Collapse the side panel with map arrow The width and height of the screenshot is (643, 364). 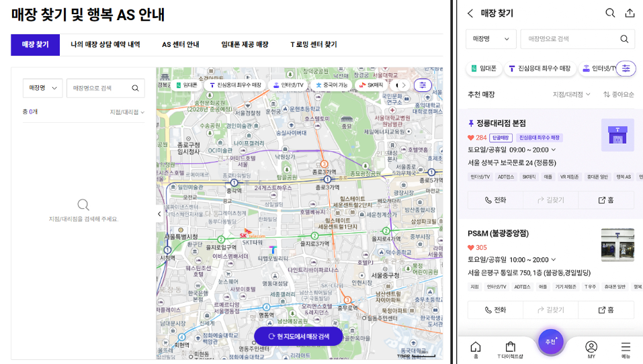[x=159, y=214]
